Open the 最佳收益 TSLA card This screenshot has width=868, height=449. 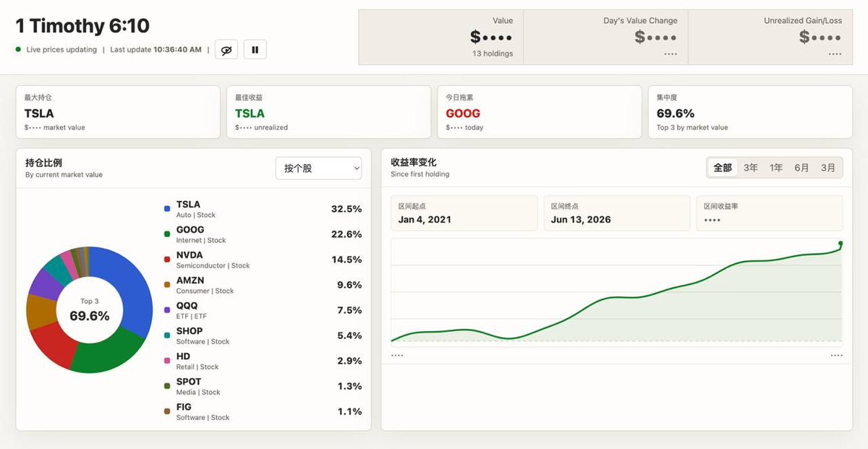tap(329, 112)
